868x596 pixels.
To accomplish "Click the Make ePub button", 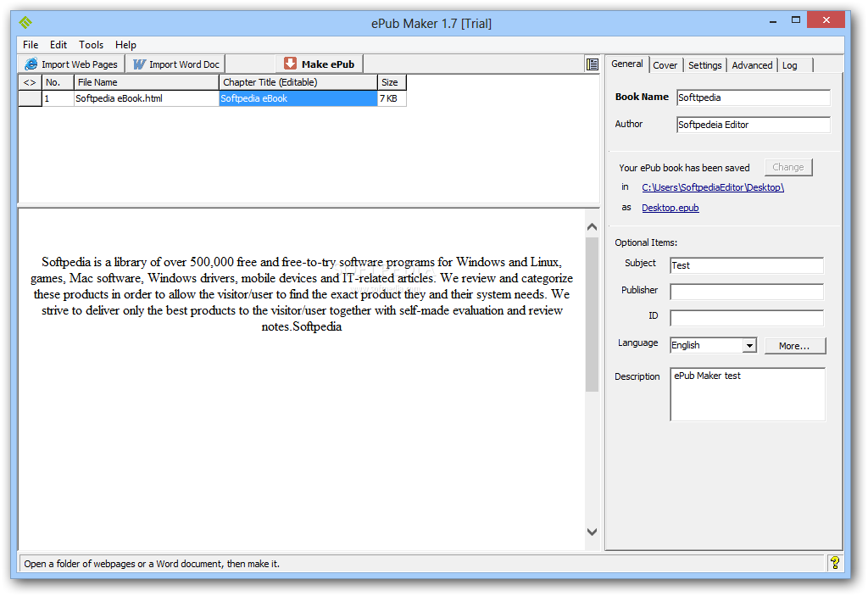I will (x=320, y=64).
